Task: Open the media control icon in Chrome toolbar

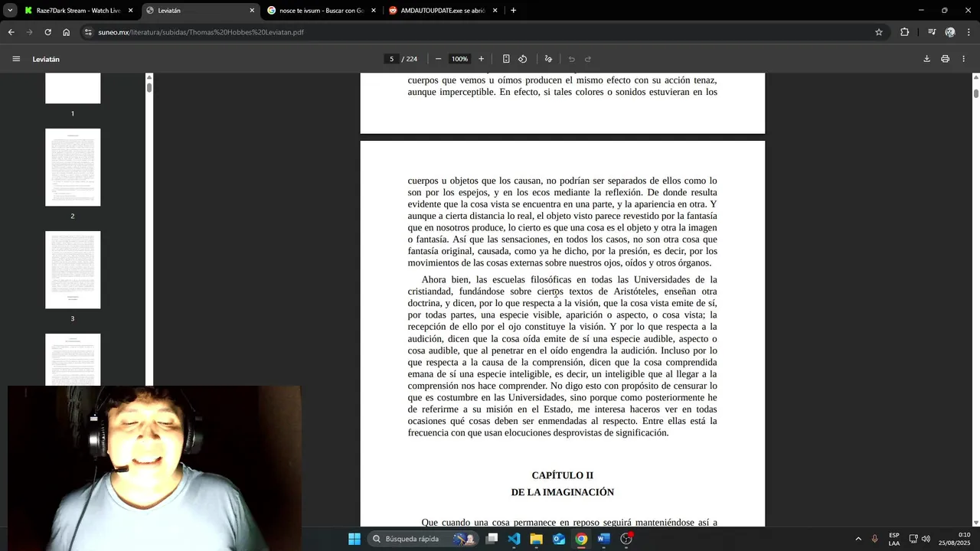Action: 932,32
